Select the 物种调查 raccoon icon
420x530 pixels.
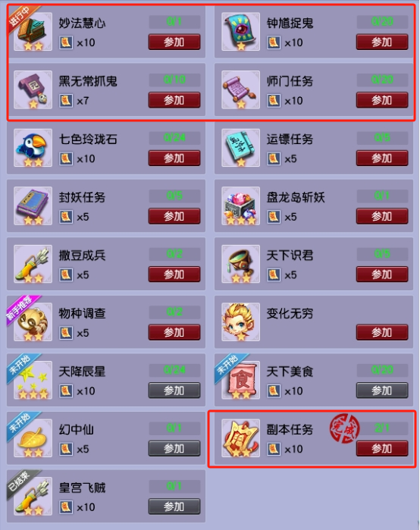click(x=33, y=322)
